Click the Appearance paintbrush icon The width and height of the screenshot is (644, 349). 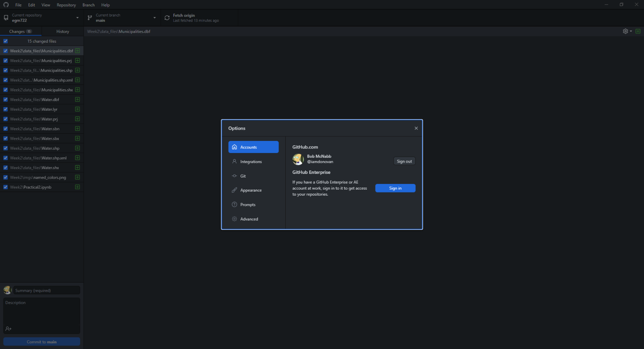pos(234,190)
